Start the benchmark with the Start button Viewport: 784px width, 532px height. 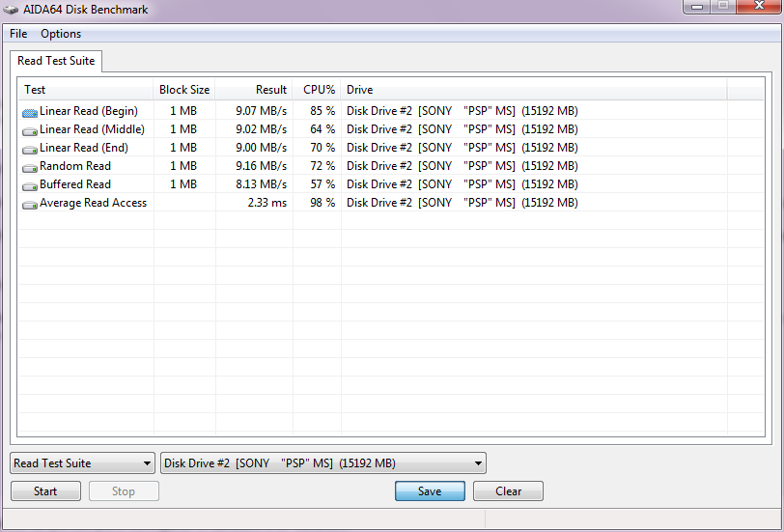(45, 491)
